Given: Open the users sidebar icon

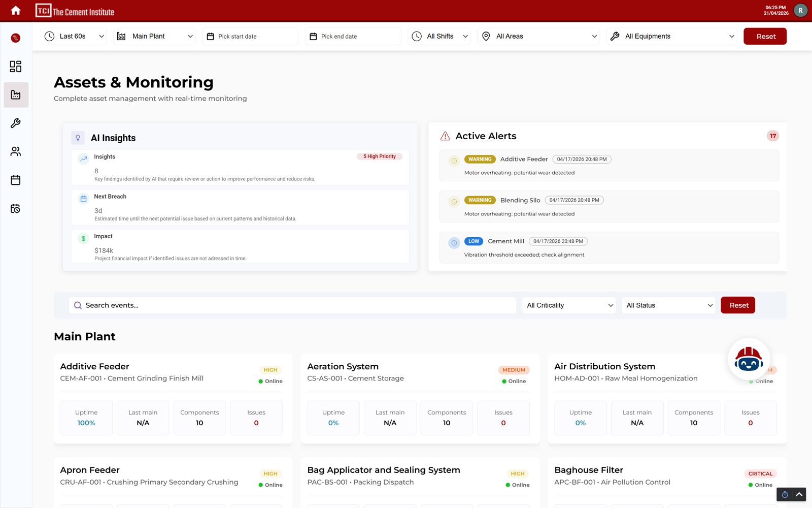Looking at the screenshot, I should coord(16,151).
